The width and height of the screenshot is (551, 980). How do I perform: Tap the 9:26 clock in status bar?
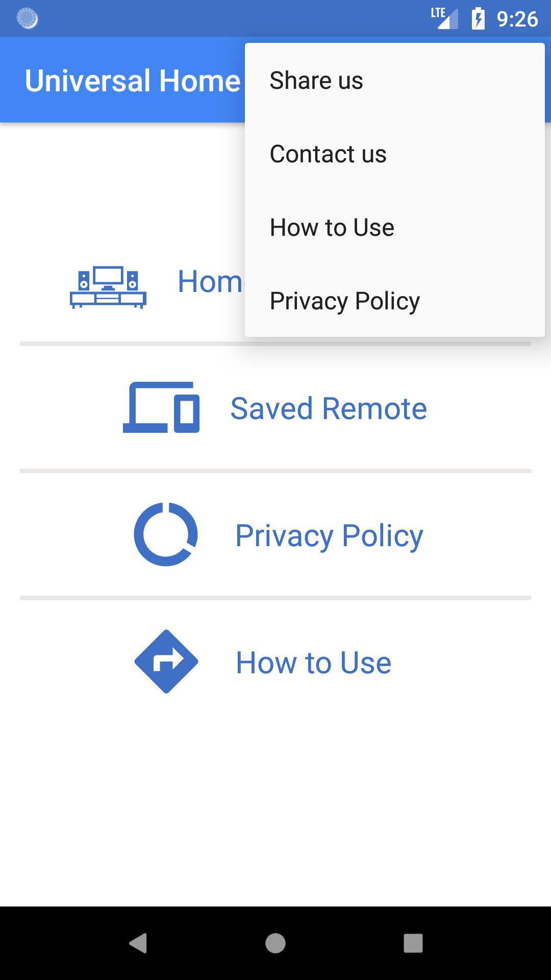(517, 19)
